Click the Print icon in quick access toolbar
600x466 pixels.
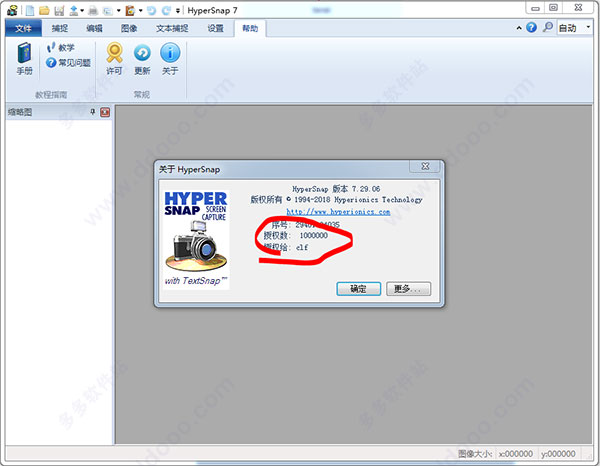pos(93,10)
